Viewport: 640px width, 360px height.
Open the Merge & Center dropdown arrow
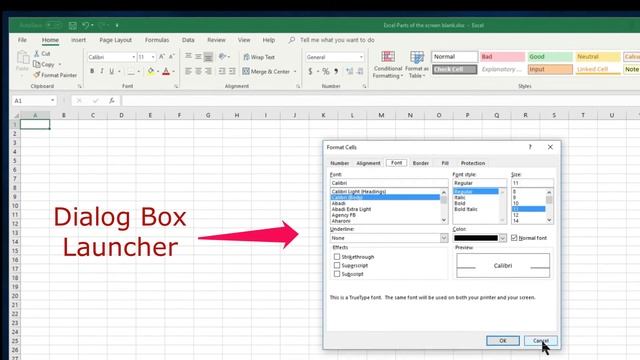coord(295,71)
